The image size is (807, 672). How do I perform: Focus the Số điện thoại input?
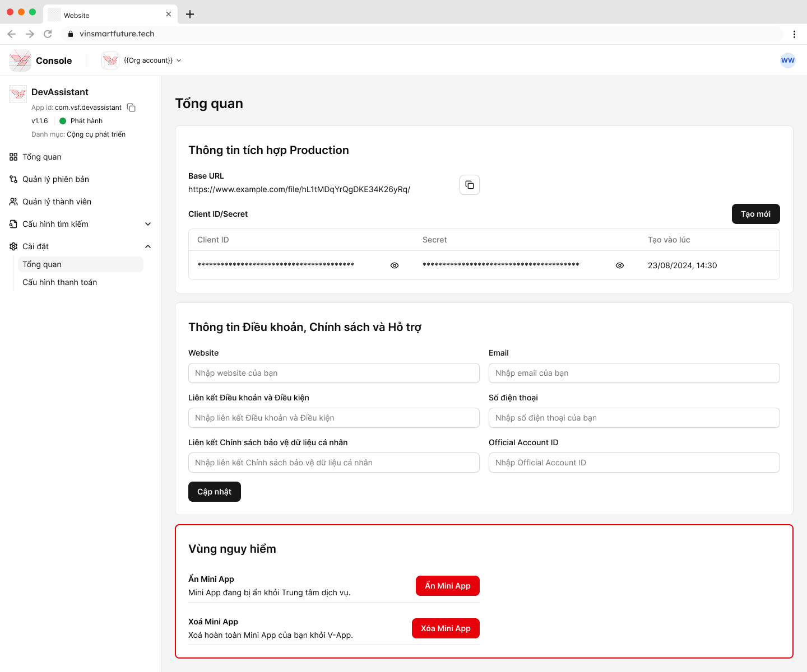[634, 418]
